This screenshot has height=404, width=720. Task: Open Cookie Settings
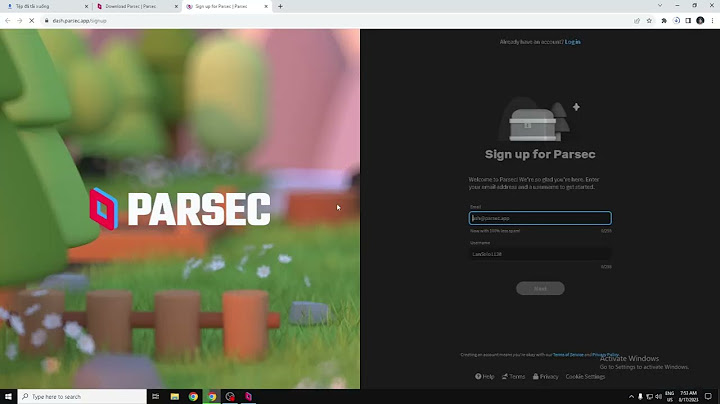point(585,376)
